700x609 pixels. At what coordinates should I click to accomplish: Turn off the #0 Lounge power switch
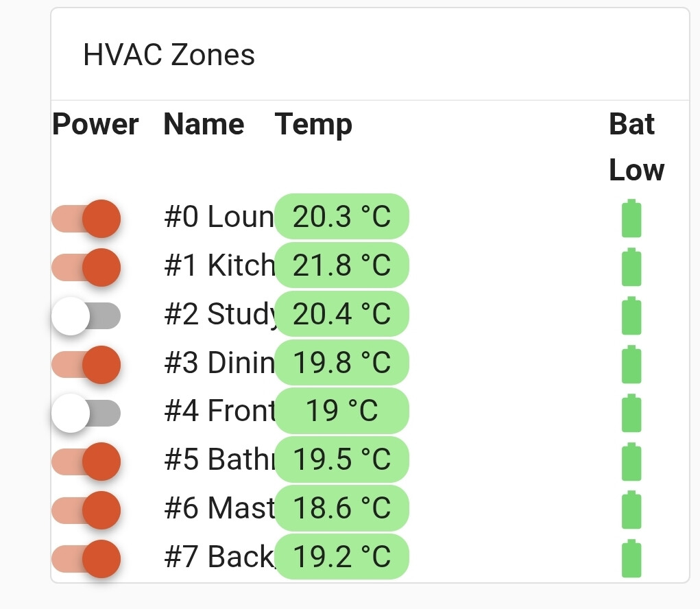[86, 219]
